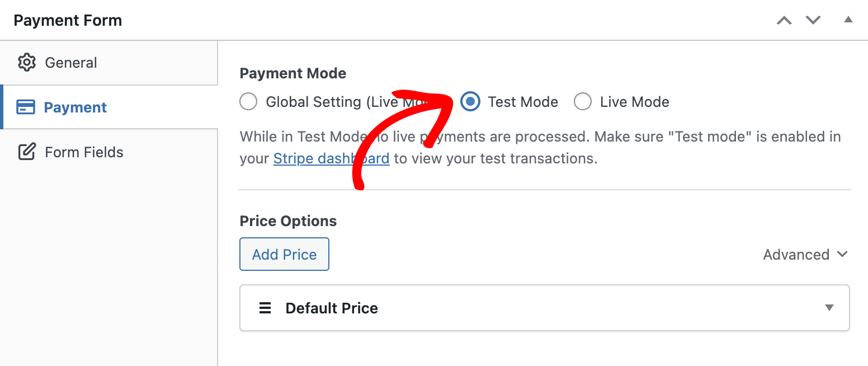Click the drag handle icon on Default Price

pyautogui.click(x=264, y=307)
